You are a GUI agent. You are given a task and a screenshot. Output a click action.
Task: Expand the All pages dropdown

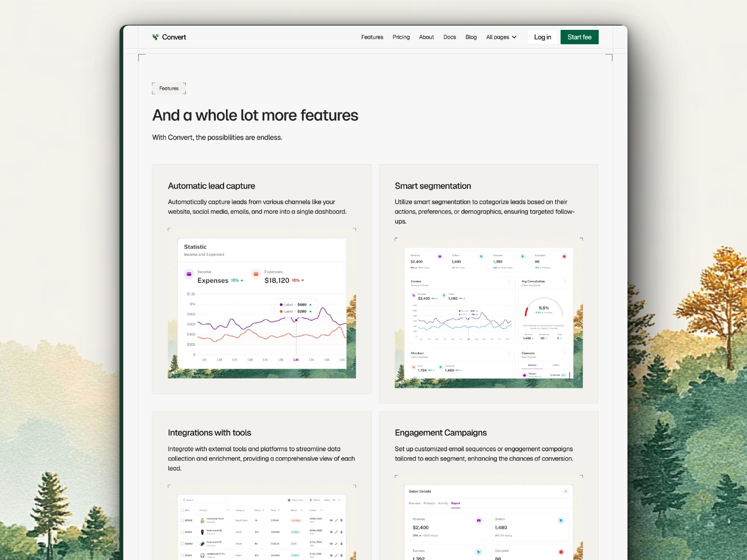click(501, 37)
